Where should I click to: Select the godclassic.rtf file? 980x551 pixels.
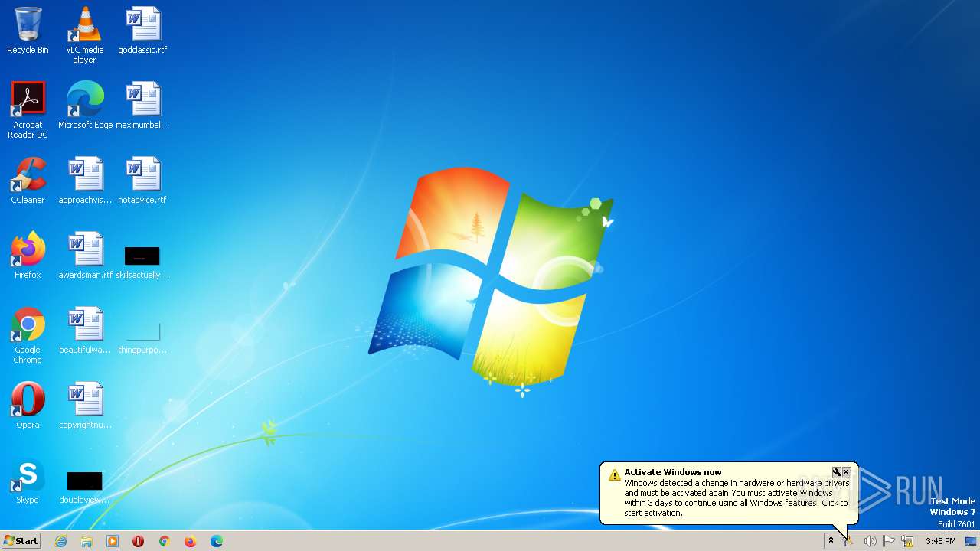click(x=142, y=31)
